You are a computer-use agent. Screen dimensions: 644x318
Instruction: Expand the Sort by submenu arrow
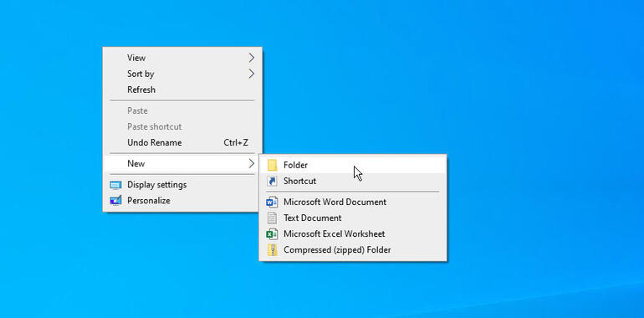tap(252, 74)
